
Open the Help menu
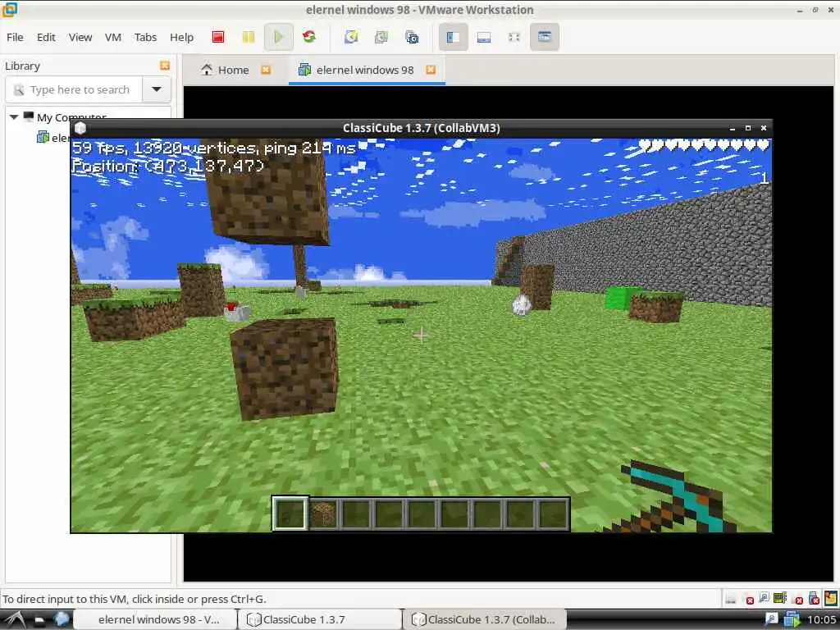point(181,37)
